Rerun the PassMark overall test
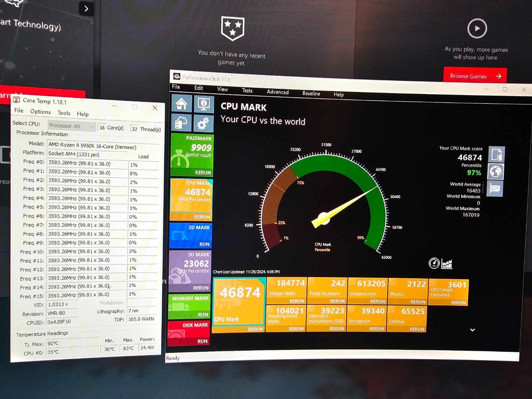 (203, 173)
